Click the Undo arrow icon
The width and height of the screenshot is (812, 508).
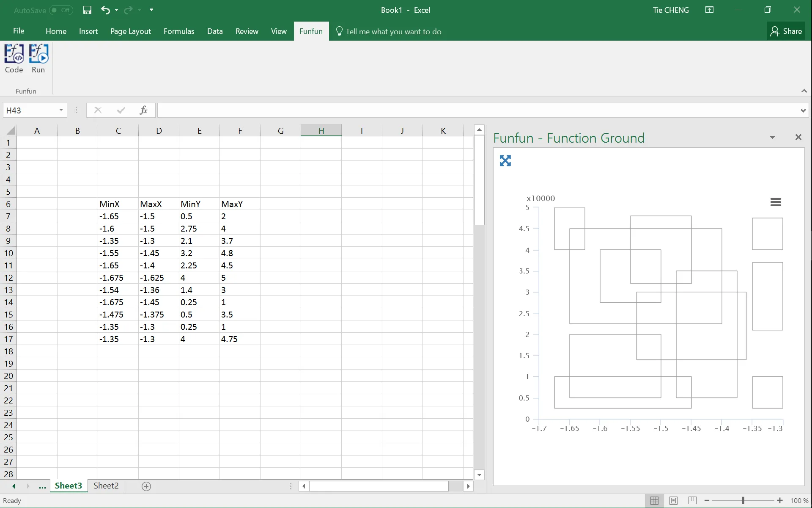pos(105,10)
